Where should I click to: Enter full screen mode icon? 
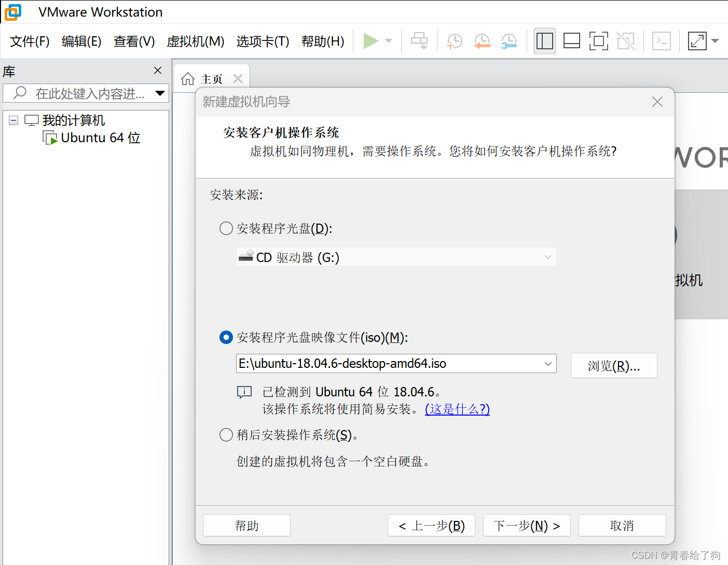click(599, 41)
